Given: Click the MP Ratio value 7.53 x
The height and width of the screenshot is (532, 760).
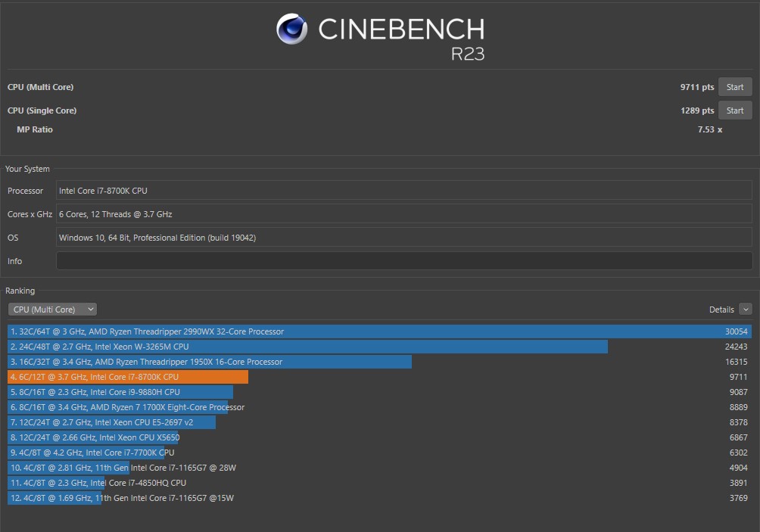Looking at the screenshot, I should click(x=709, y=129).
